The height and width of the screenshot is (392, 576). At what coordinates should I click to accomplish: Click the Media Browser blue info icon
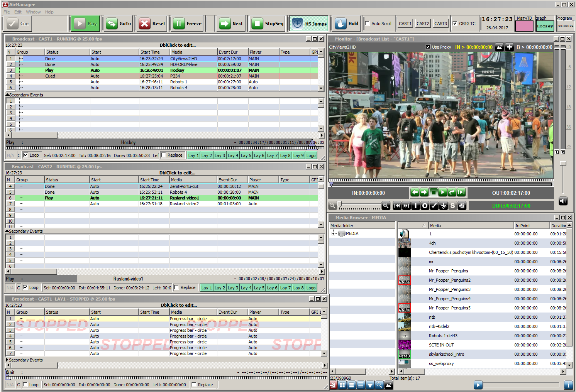coord(568,385)
